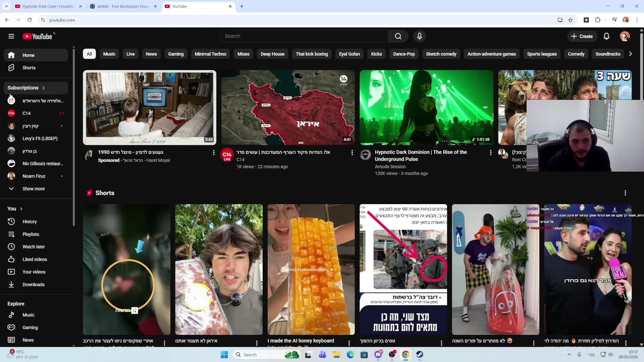Click the C14 channel avatar under Iran video

[227, 155]
